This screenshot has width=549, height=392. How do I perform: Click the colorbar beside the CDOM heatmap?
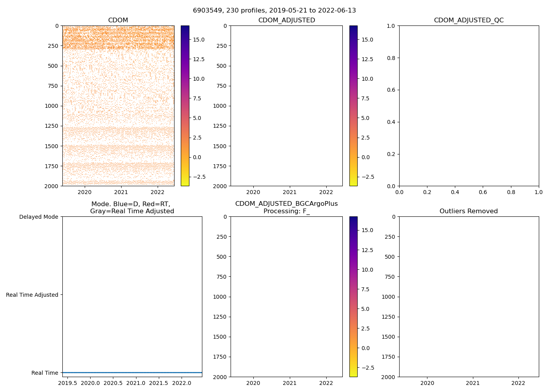click(185, 106)
